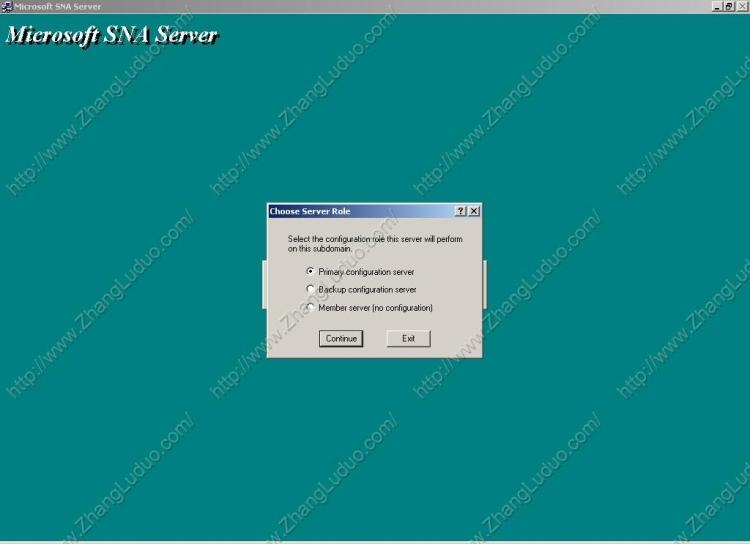Click the Exit button
The image size is (750, 544).
(408, 338)
